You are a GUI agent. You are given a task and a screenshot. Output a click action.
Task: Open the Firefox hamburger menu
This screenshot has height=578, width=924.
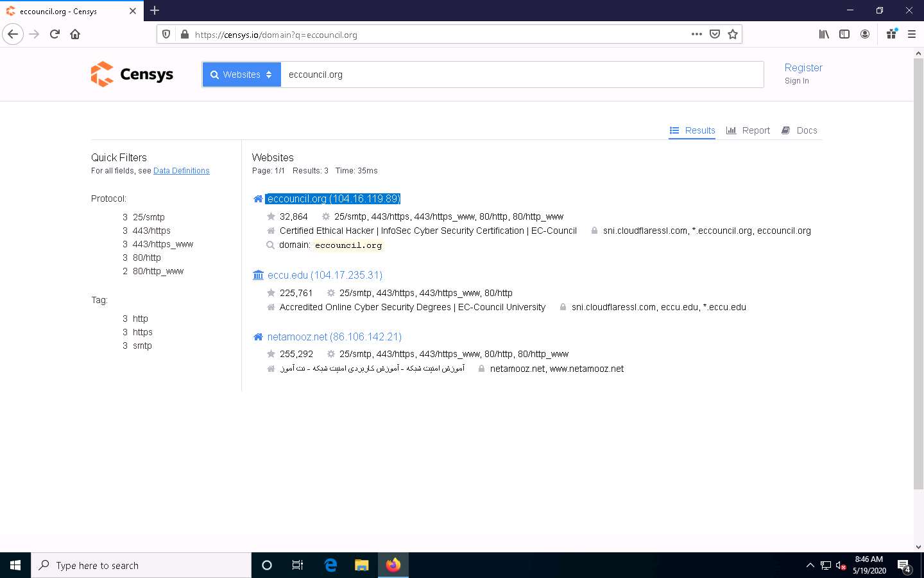tap(911, 35)
